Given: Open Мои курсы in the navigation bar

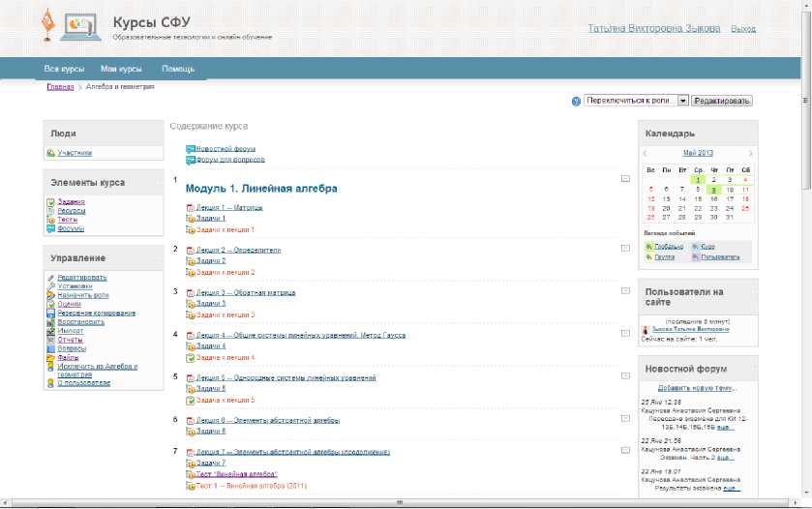Looking at the screenshot, I should pyautogui.click(x=121, y=69).
